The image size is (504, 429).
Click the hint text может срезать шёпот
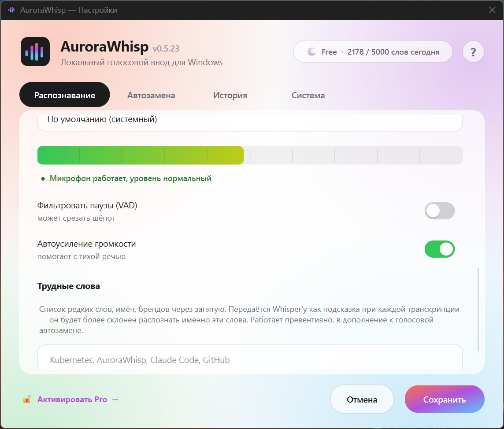coord(76,218)
